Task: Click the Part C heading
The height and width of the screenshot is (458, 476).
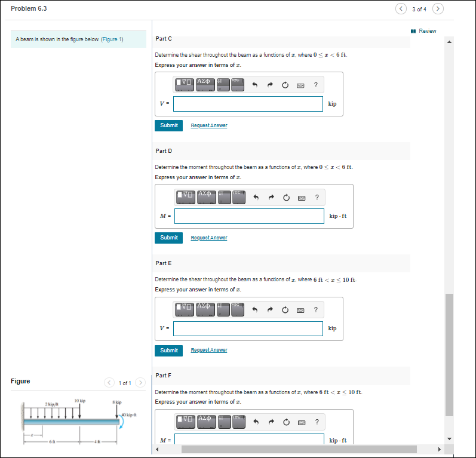Action: (x=164, y=39)
